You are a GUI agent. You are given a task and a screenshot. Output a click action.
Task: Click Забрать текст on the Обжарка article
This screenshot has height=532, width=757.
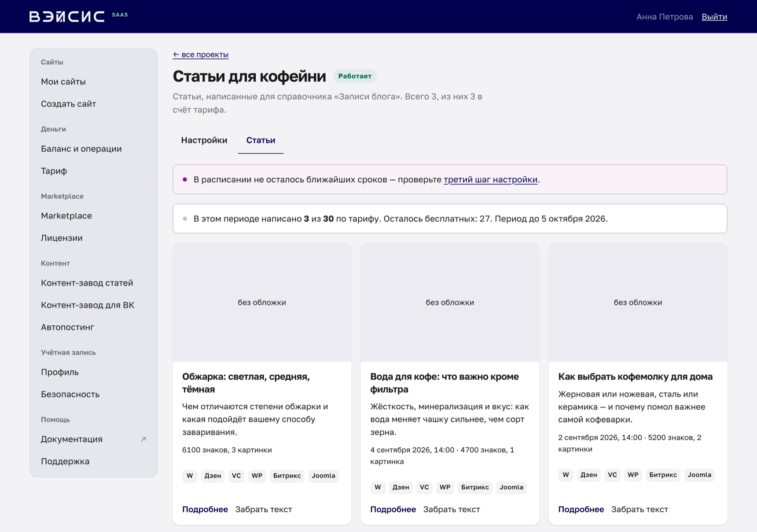[x=264, y=509]
